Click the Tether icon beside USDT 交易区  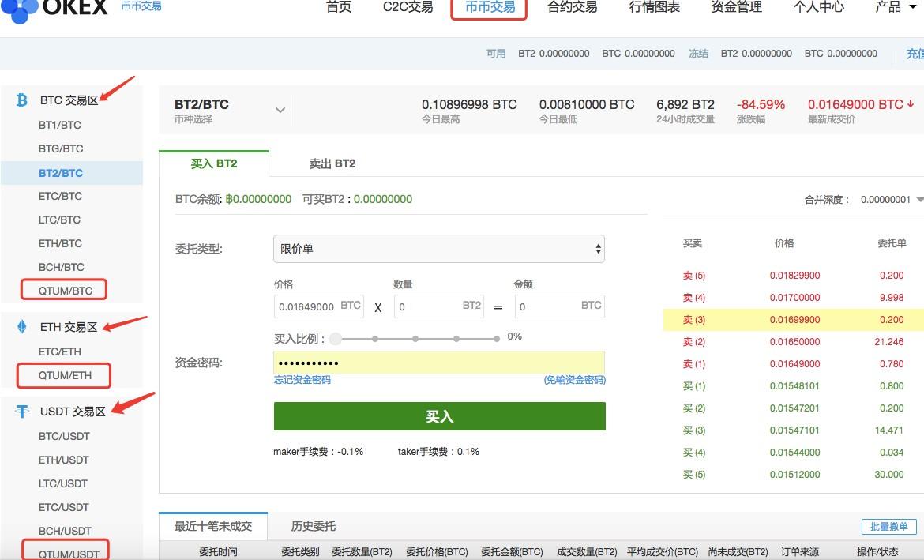22,412
